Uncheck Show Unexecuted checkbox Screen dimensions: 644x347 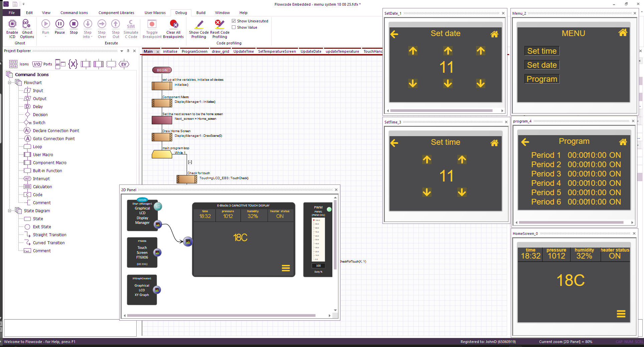[234, 21]
